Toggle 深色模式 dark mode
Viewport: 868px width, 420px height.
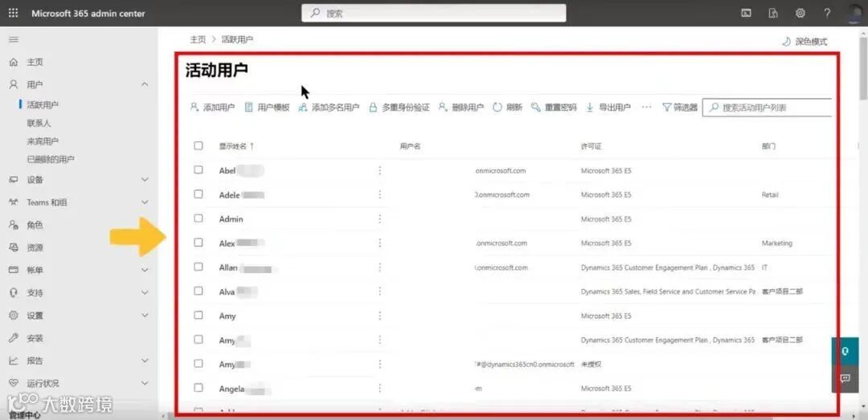[805, 42]
